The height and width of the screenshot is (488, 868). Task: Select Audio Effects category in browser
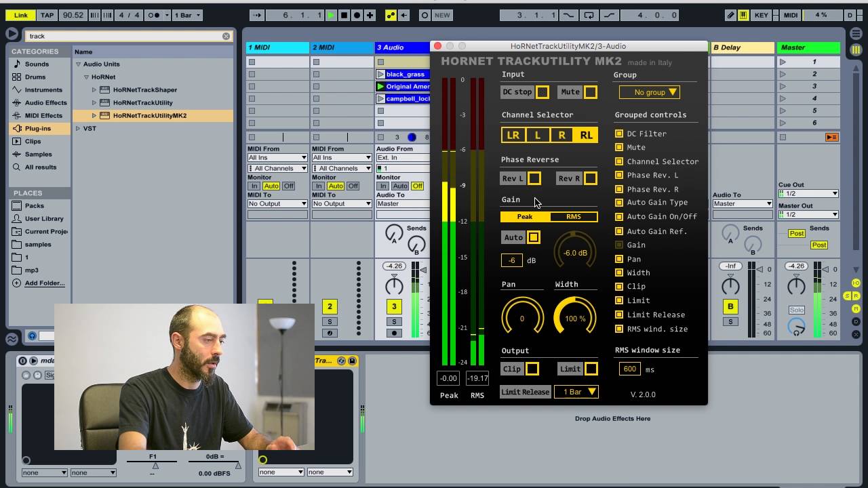click(45, 103)
